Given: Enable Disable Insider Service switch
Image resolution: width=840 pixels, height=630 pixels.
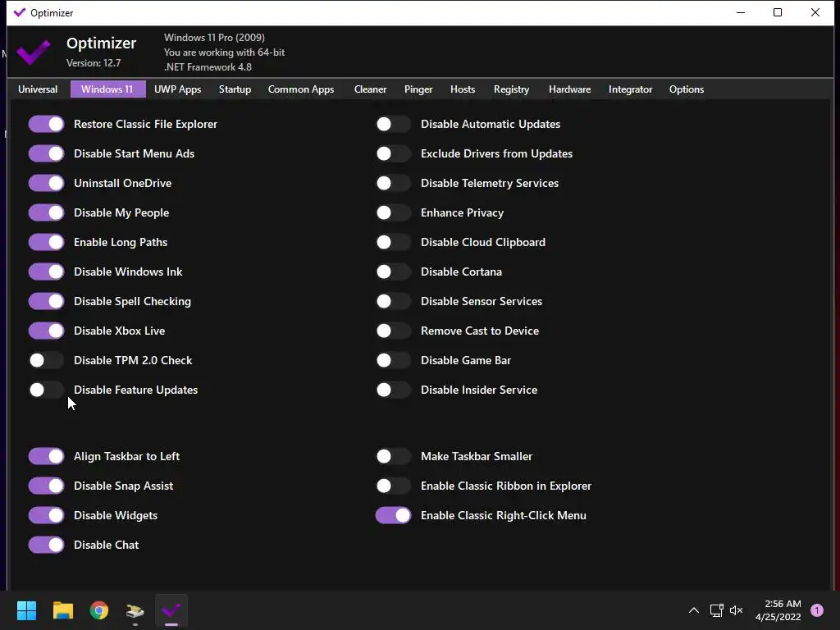Looking at the screenshot, I should pyautogui.click(x=393, y=390).
